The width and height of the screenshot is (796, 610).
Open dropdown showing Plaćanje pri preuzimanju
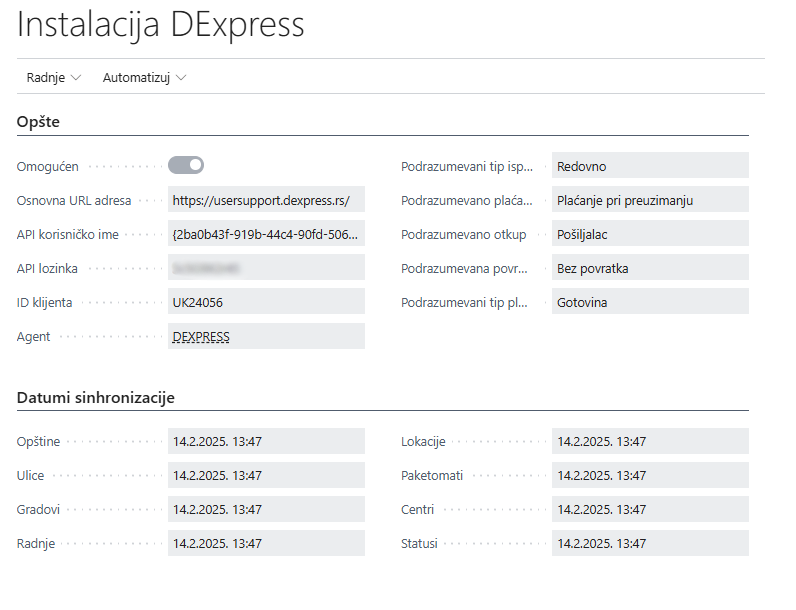pyautogui.click(x=650, y=200)
